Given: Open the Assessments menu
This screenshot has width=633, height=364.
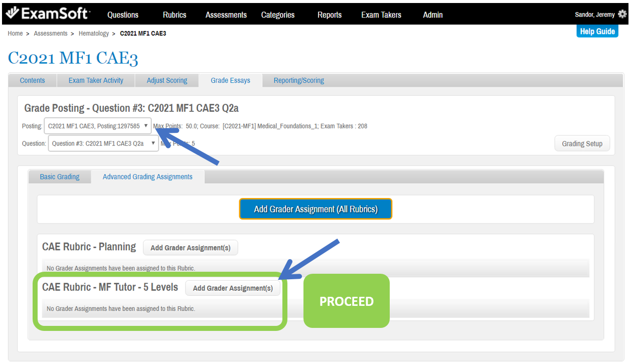Looking at the screenshot, I should [226, 15].
